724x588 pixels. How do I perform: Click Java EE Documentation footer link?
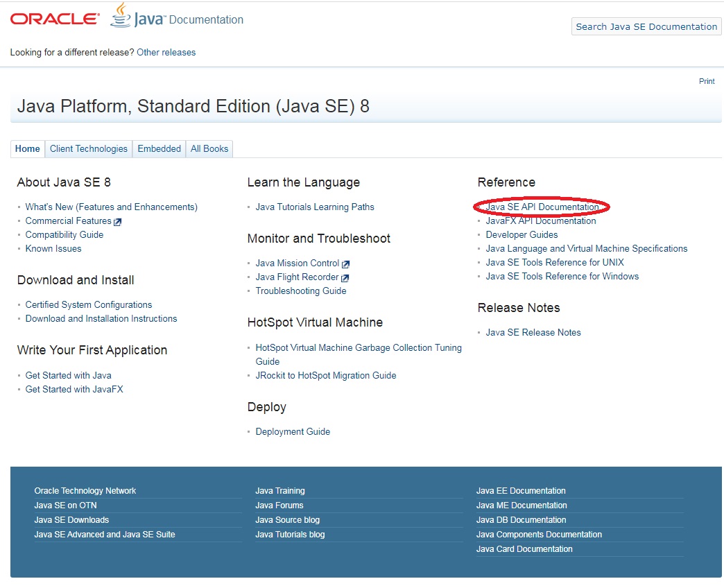(x=521, y=491)
